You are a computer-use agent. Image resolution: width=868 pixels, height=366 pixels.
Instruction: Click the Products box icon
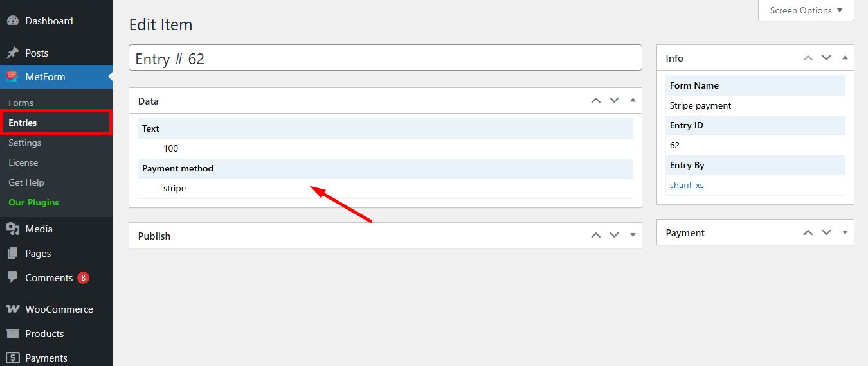click(x=12, y=333)
